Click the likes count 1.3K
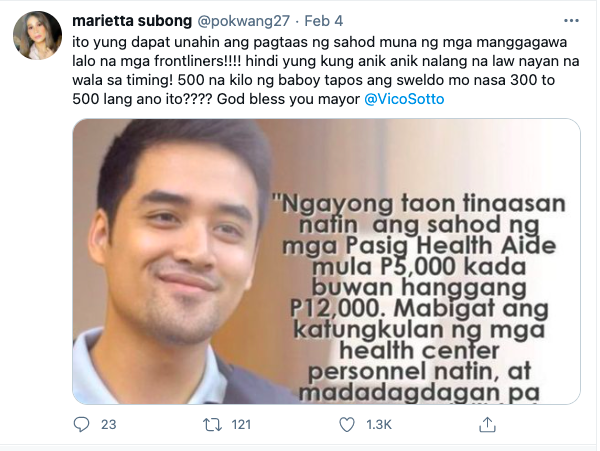Viewport: 600px width, 451px height. point(379,425)
